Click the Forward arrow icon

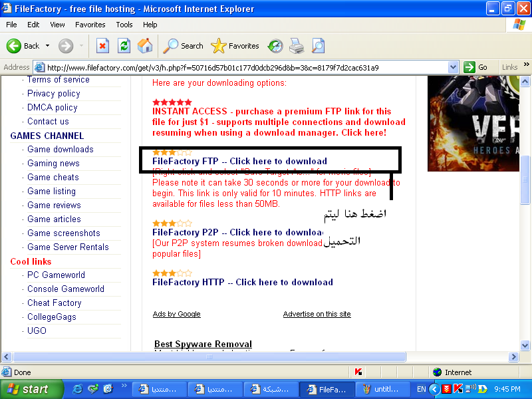65,46
